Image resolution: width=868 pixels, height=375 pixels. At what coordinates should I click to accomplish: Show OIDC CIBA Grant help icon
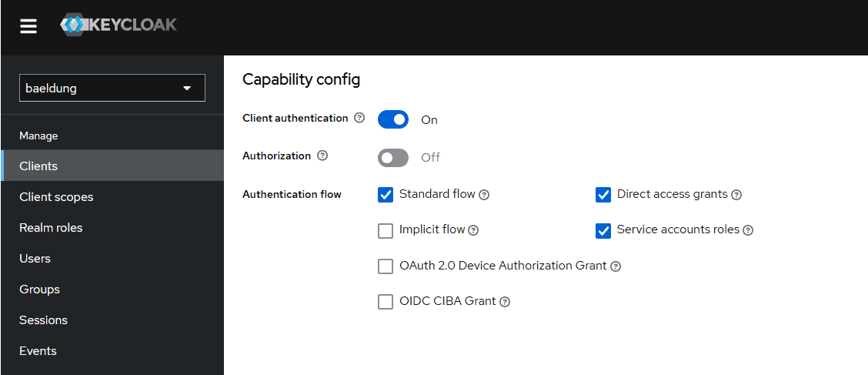click(504, 303)
